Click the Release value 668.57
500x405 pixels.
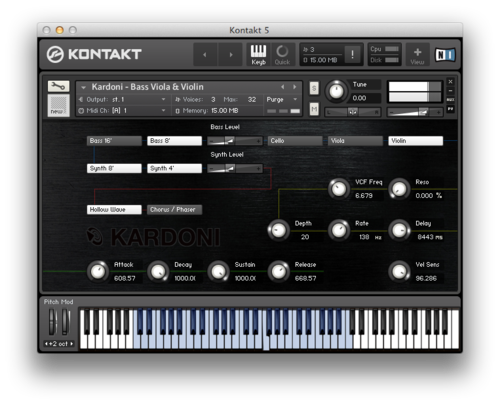tap(306, 278)
